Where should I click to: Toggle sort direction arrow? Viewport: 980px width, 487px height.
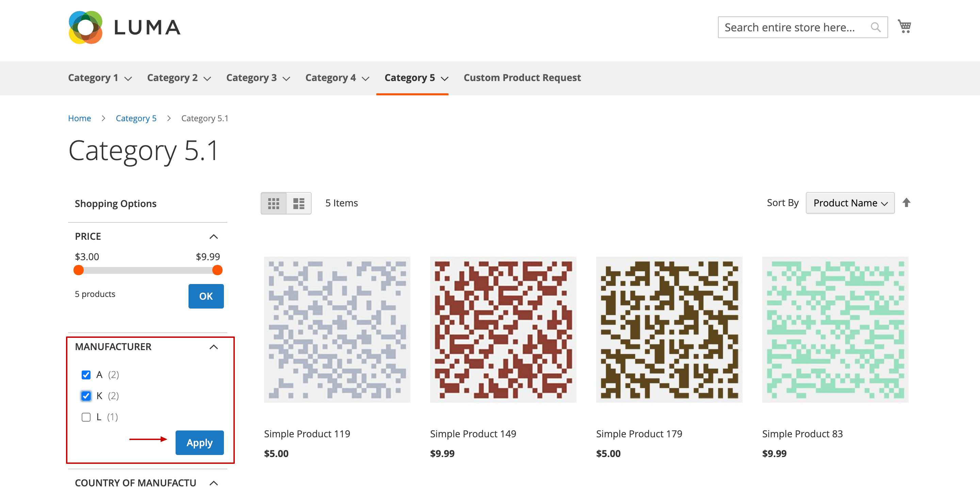tap(906, 203)
